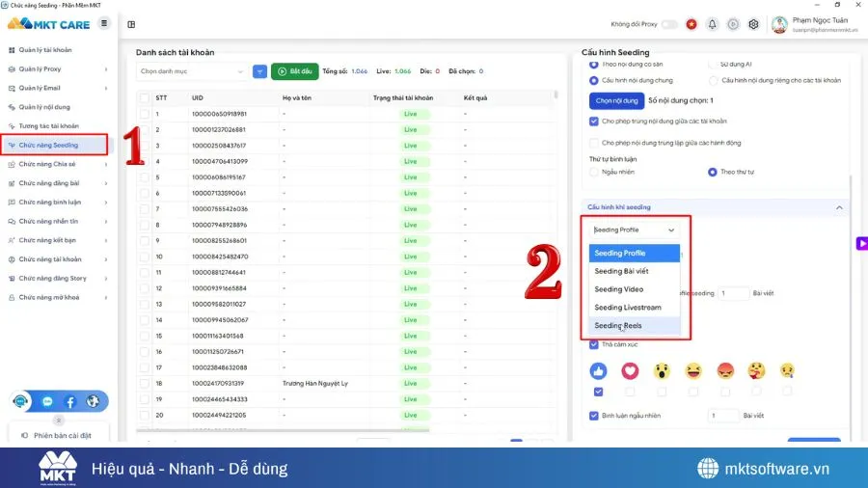Uncheck the checkbox under the Like emoji
Screen dimensions: 868x488
point(598,392)
